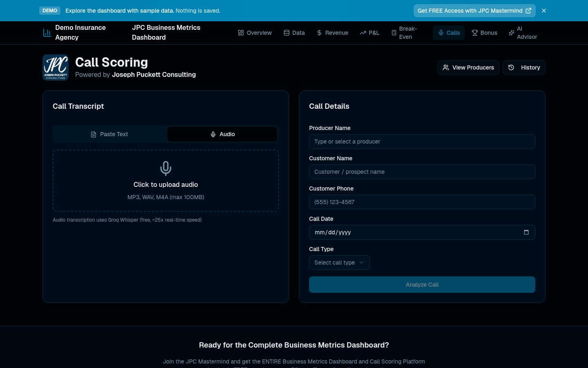Screen dimensions: 588x368
Task: Click the Calls microphone icon in navigation
Action: [x=441, y=33]
